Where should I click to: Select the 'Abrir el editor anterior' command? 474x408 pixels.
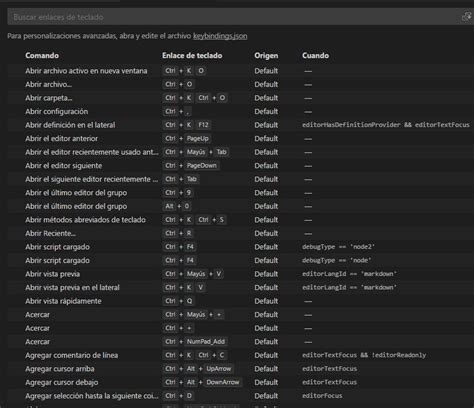tap(62, 139)
